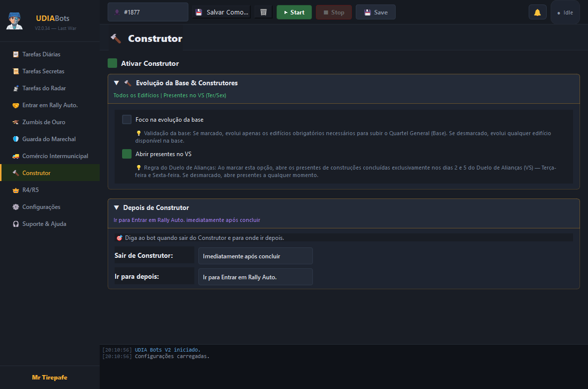This screenshot has height=389, width=588.
Task: Click the hammer icon beside Construtor heading
Action: [x=116, y=38]
